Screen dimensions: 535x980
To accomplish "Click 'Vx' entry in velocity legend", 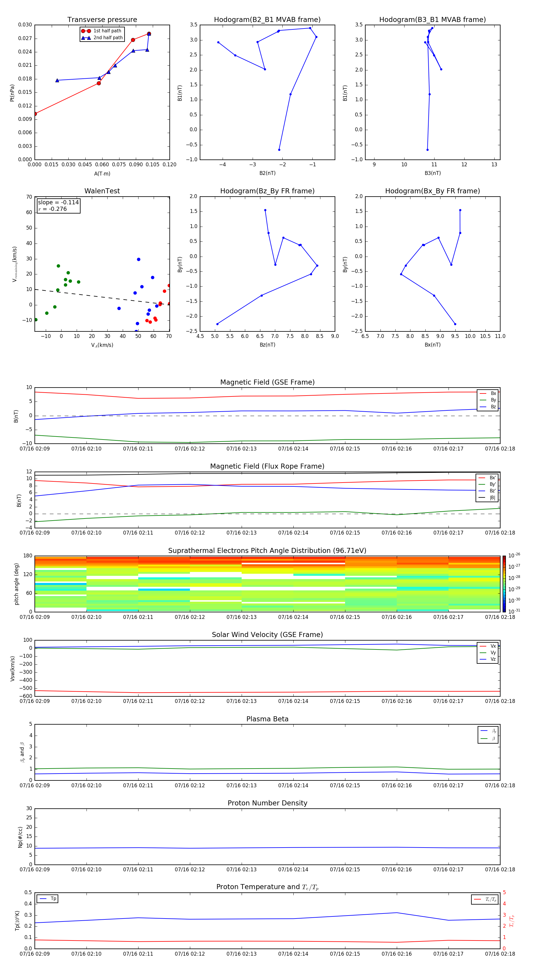I will (x=488, y=647).
